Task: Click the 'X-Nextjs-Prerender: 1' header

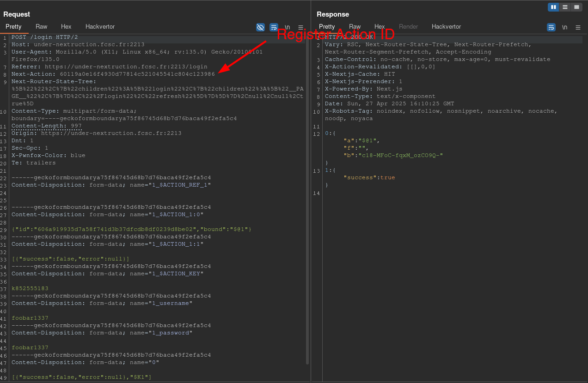Action: click(364, 81)
